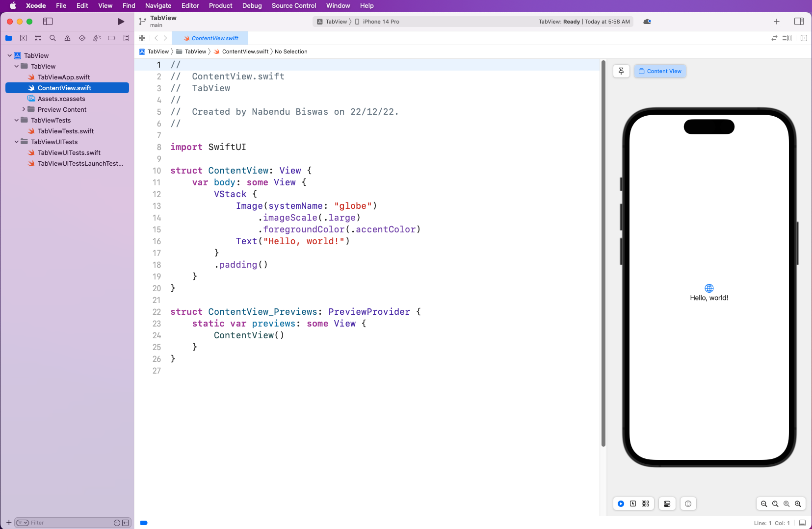812x529 pixels.
Task: Collapse the TabView project root
Action: point(10,55)
